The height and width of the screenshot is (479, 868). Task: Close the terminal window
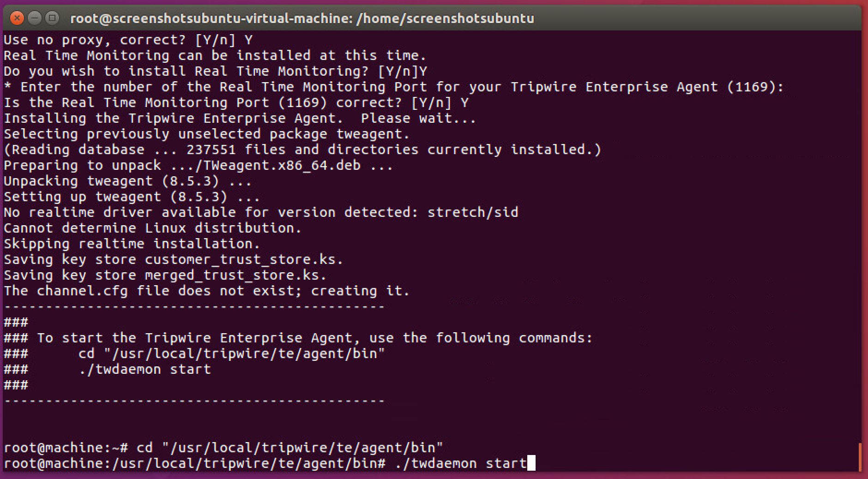pos(17,18)
